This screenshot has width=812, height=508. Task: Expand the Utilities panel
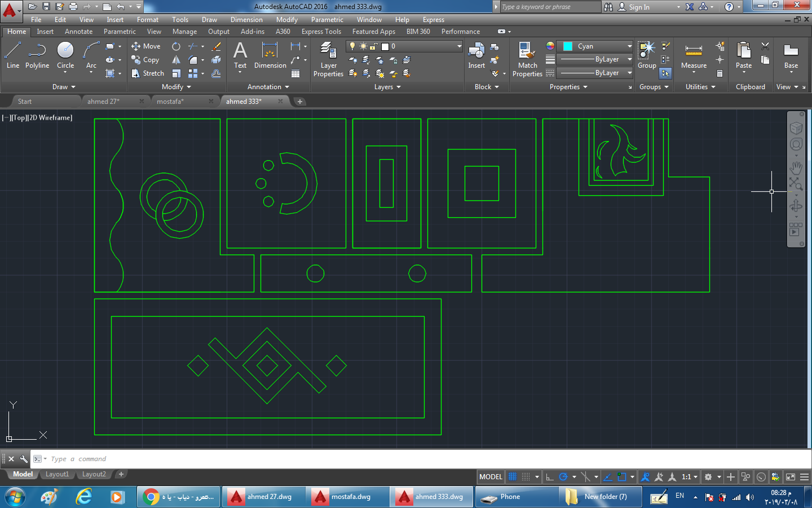pos(700,87)
